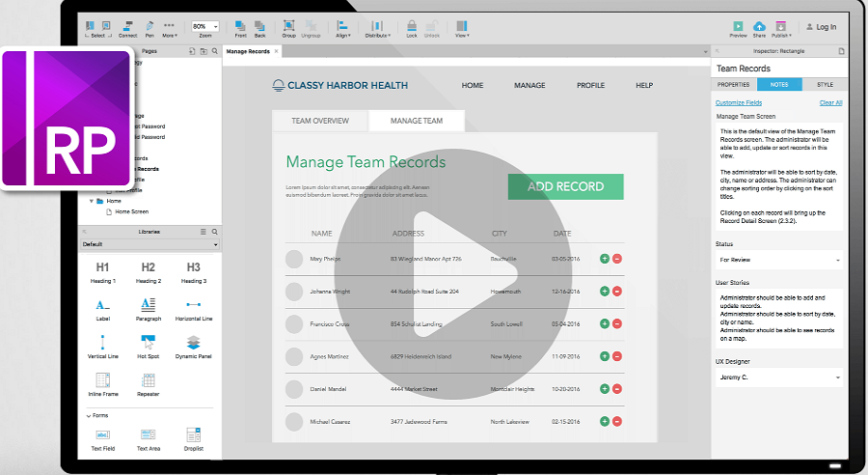Pick the Dynamic Panel widget
Screen dimensions: 868x475
(194, 348)
